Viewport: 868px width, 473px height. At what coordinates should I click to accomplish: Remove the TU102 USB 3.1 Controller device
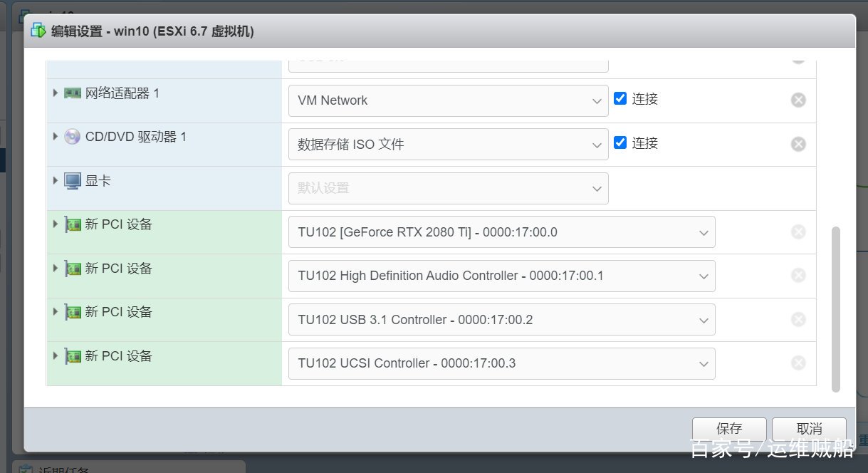click(x=798, y=320)
